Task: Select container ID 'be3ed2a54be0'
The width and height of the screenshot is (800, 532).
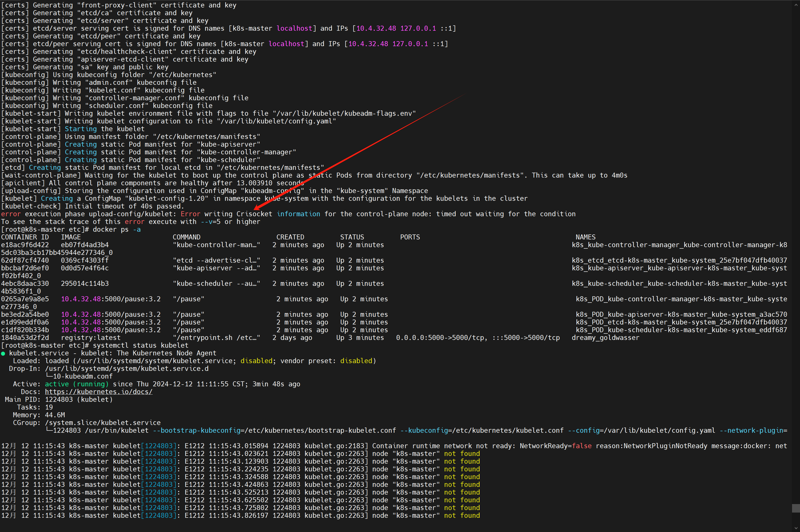Action: tap(25, 315)
